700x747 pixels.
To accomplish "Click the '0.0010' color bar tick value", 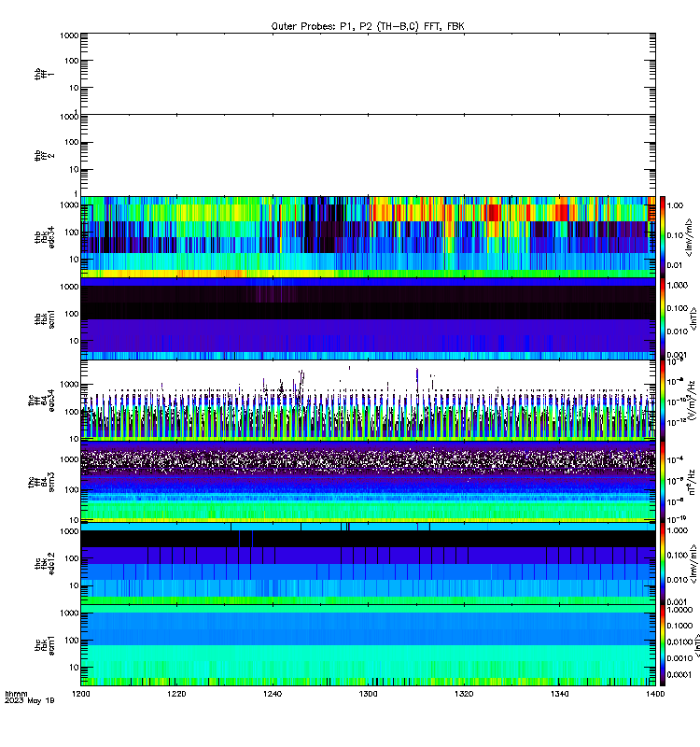I will click(x=679, y=658).
